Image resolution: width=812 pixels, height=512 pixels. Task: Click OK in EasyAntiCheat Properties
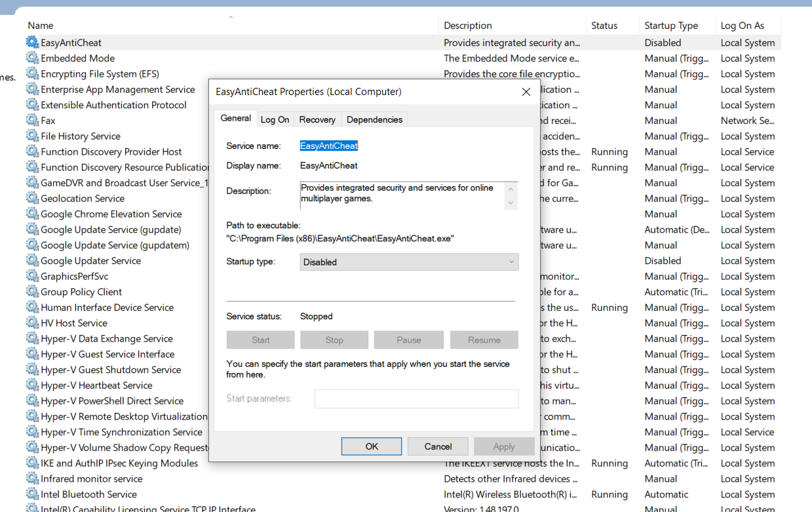(x=372, y=446)
